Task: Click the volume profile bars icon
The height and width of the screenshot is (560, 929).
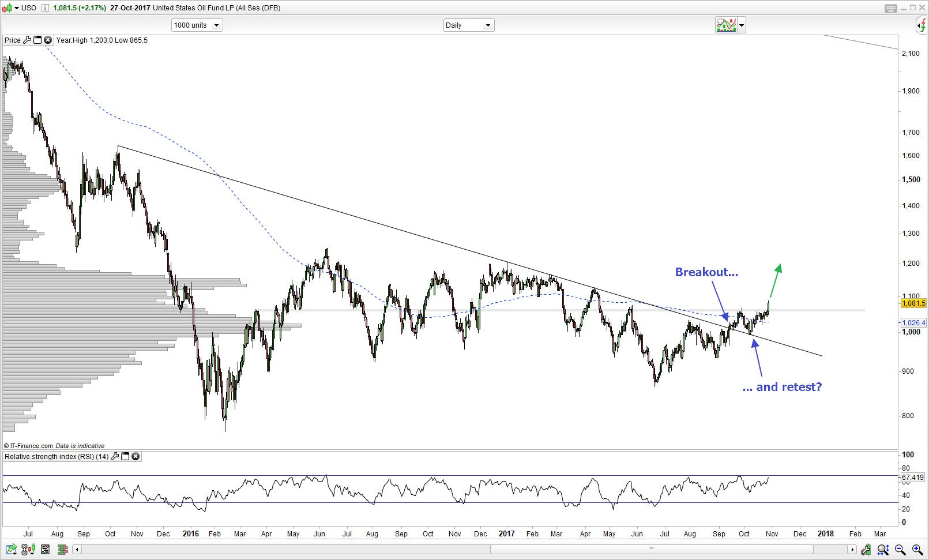Action: pyautogui.click(x=62, y=549)
